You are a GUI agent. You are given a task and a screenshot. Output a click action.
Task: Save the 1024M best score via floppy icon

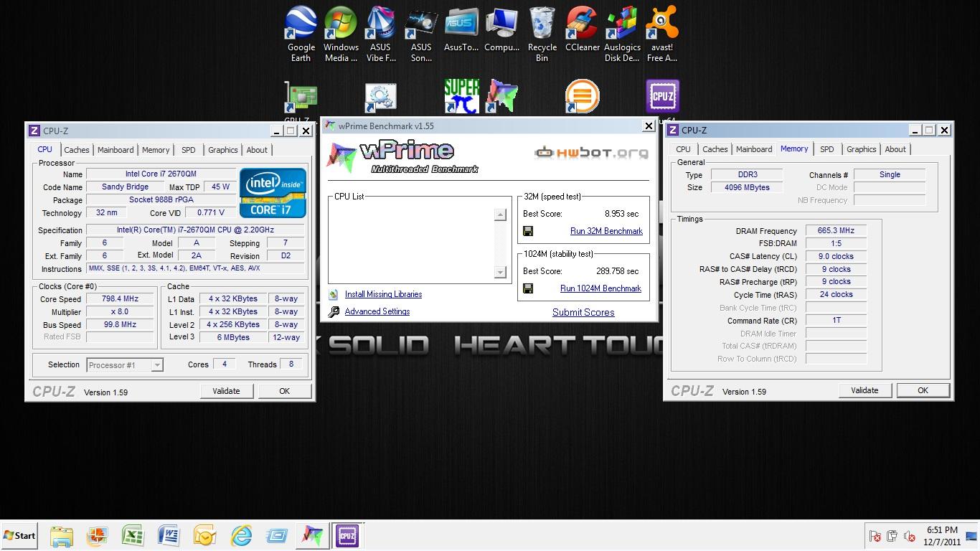528,288
